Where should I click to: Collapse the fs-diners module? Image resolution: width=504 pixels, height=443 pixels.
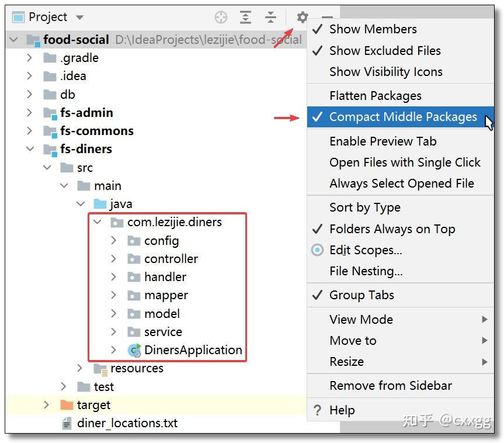(30, 149)
